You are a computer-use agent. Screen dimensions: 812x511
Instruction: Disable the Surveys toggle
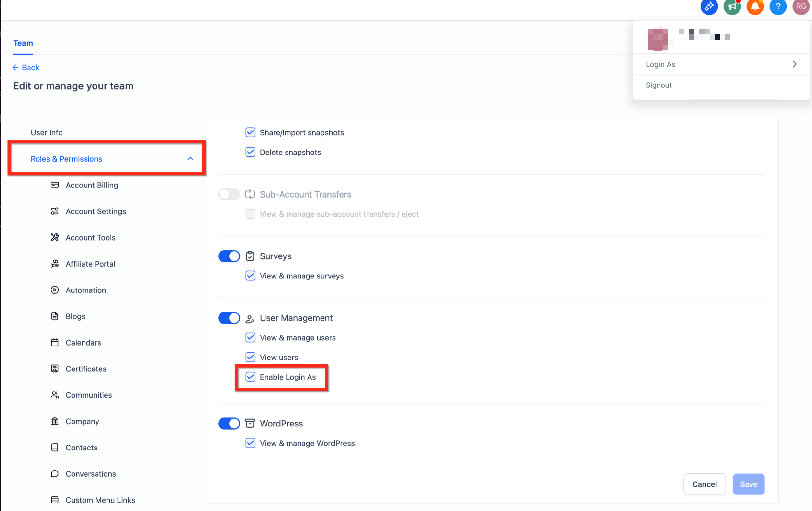pyautogui.click(x=229, y=256)
